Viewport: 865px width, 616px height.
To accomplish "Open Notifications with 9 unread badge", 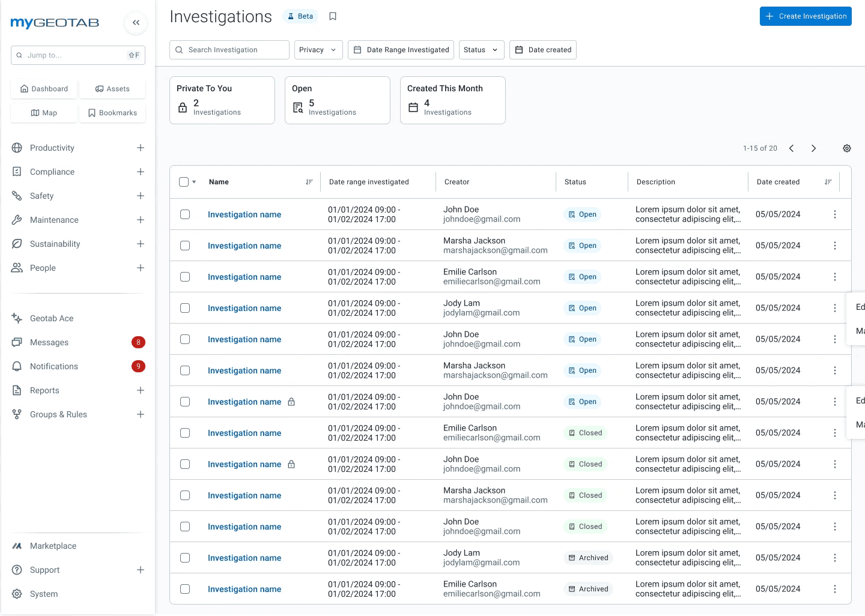I will click(78, 366).
